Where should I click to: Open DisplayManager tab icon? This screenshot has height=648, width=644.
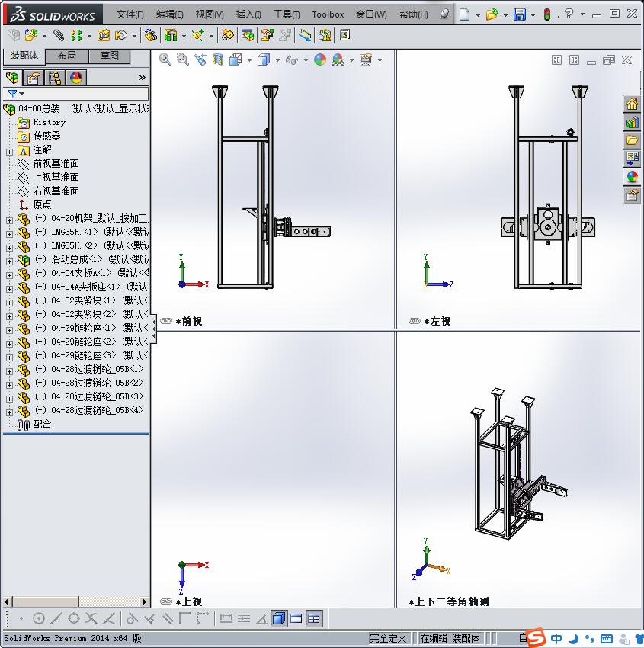click(x=76, y=77)
